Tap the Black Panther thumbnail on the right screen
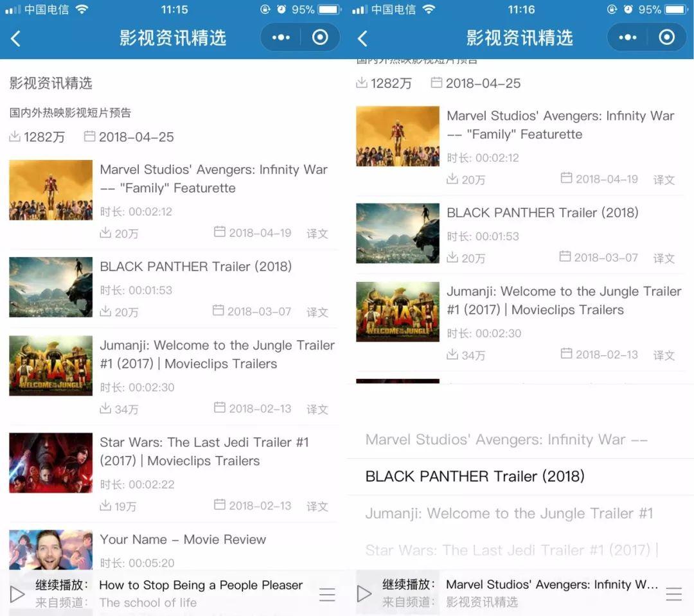694x616 pixels. 398,233
